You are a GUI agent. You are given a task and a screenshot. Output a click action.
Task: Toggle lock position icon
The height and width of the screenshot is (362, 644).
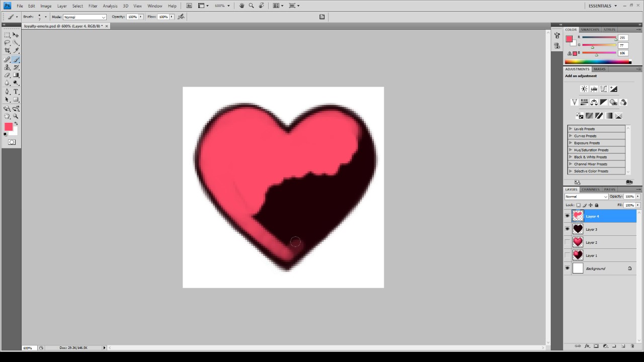point(591,205)
